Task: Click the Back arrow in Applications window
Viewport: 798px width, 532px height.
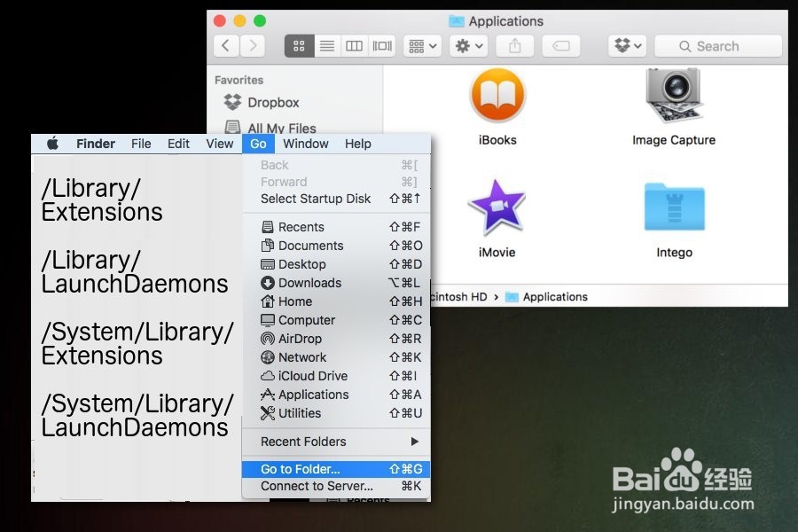Action: (226, 46)
